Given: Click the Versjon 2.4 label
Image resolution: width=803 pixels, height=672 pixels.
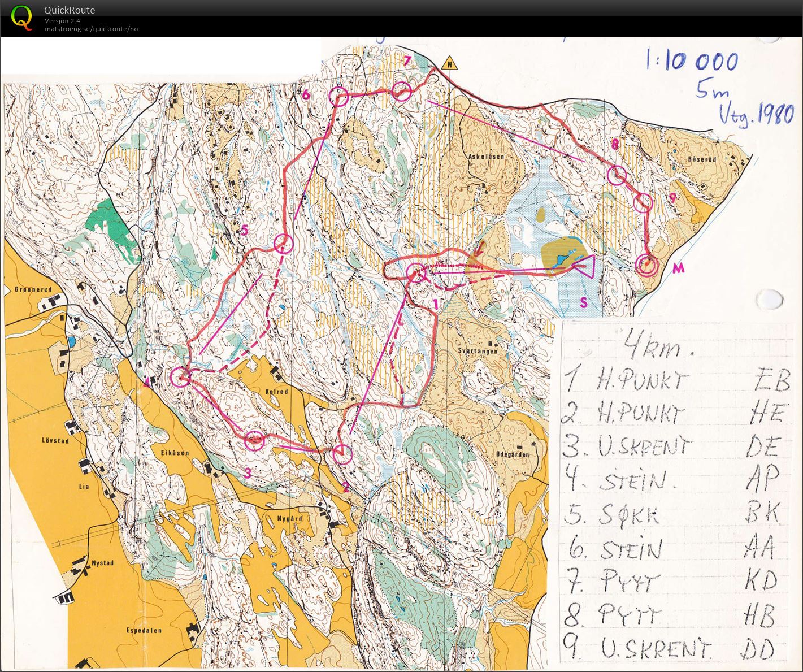Looking at the screenshot, I should click(63, 21).
